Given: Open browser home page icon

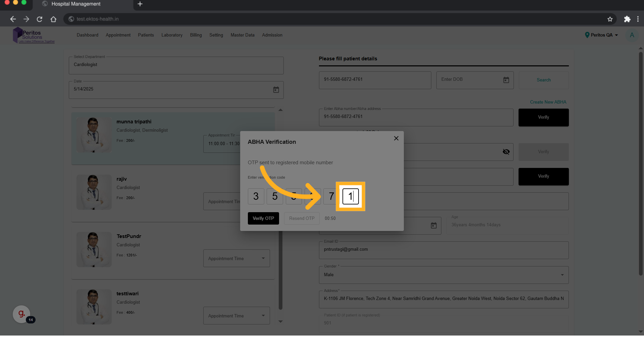Looking at the screenshot, I should coord(53,19).
